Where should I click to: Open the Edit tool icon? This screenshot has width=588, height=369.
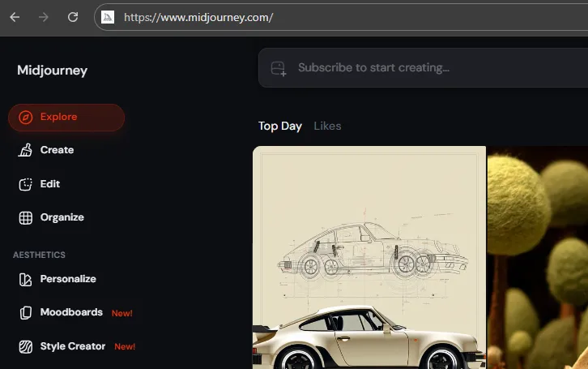coord(26,184)
